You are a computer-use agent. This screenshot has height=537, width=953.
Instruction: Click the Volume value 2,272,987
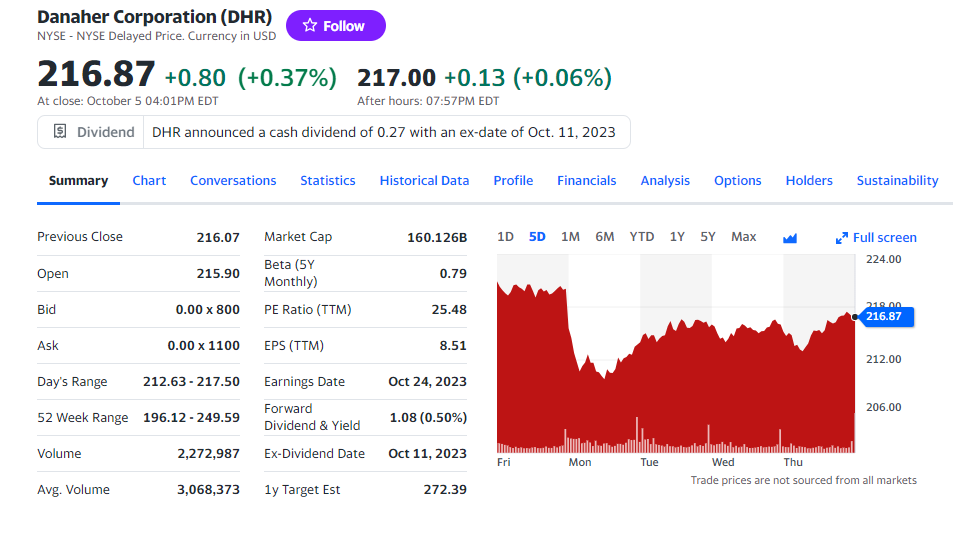[x=208, y=454]
